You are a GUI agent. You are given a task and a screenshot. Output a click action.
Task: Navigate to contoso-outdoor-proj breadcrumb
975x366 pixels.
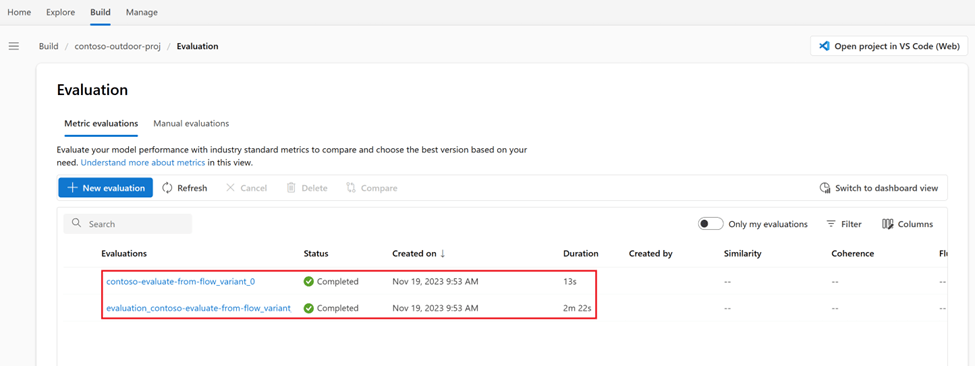118,47
